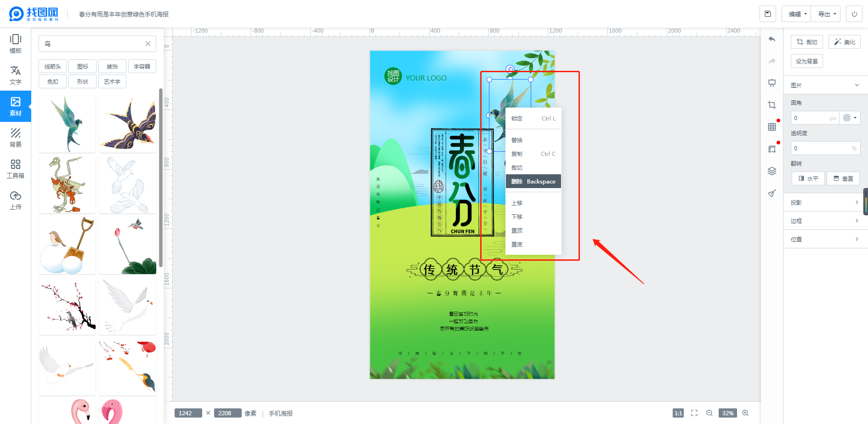Click the canvas width field 1242
The image size is (868, 424).
point(188,413)
